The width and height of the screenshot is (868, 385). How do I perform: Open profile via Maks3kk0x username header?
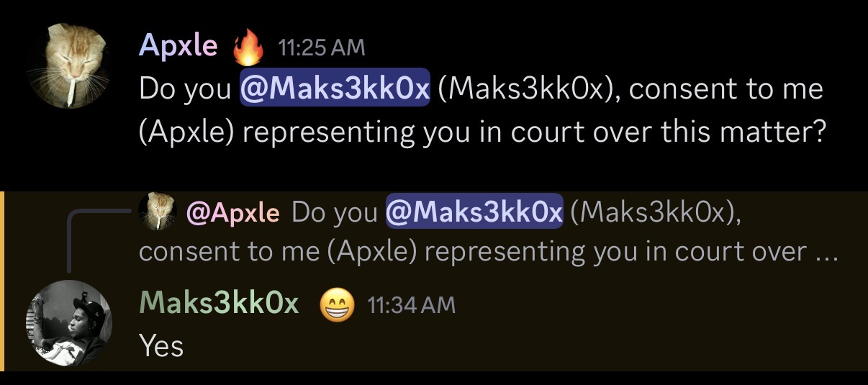218,303
